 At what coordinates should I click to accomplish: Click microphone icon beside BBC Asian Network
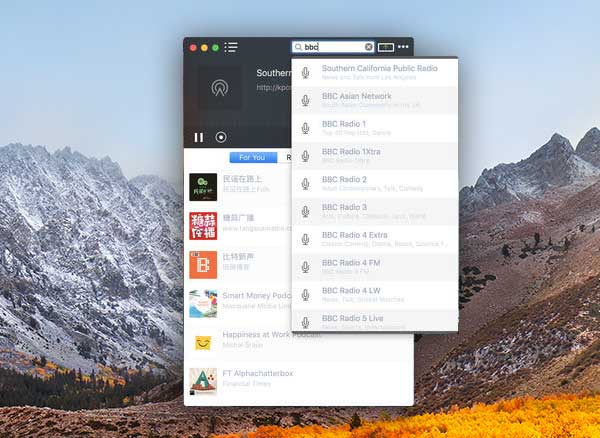click(305, 100)
